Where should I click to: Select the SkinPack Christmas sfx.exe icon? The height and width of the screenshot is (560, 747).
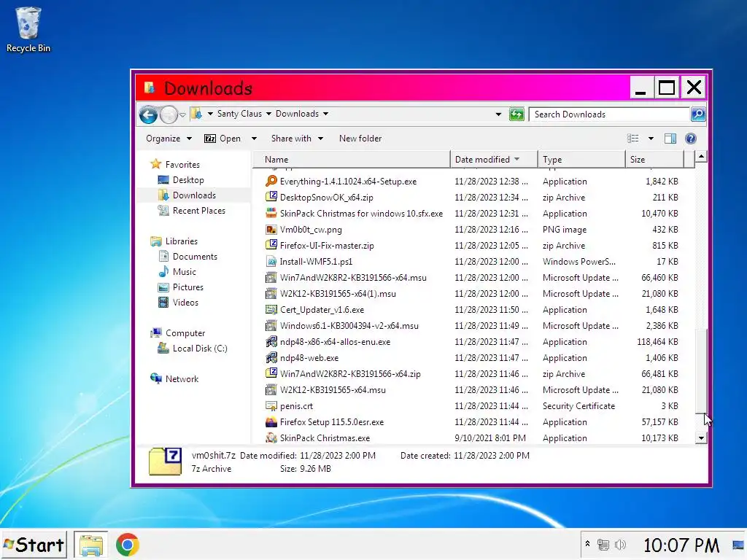pyautogui.click(x=271, y=213)
